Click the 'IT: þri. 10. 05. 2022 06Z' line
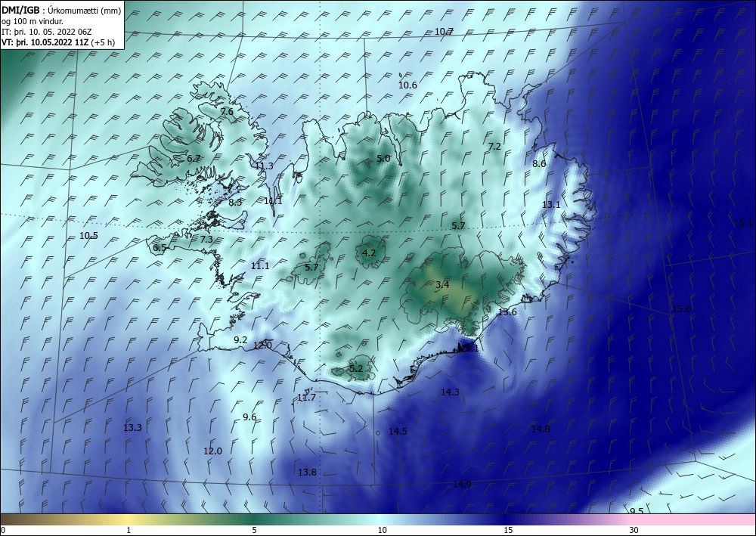 (47, 32)
